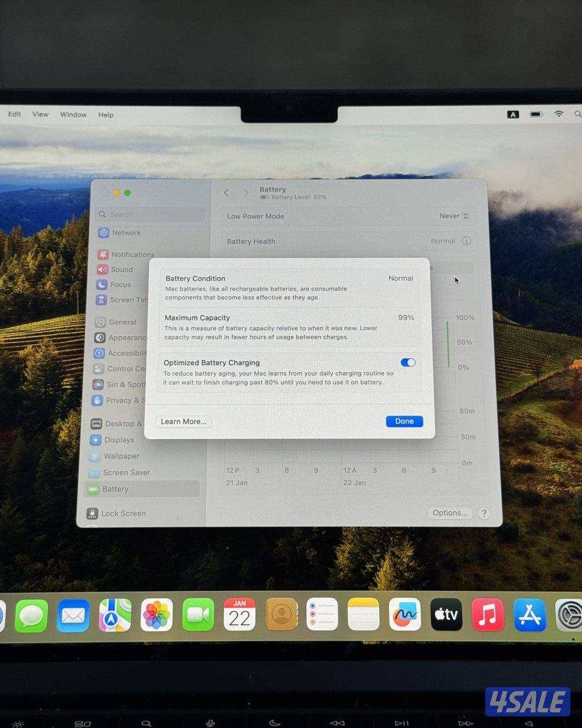Open the App Store from Dock

click(x=529, y=615)
